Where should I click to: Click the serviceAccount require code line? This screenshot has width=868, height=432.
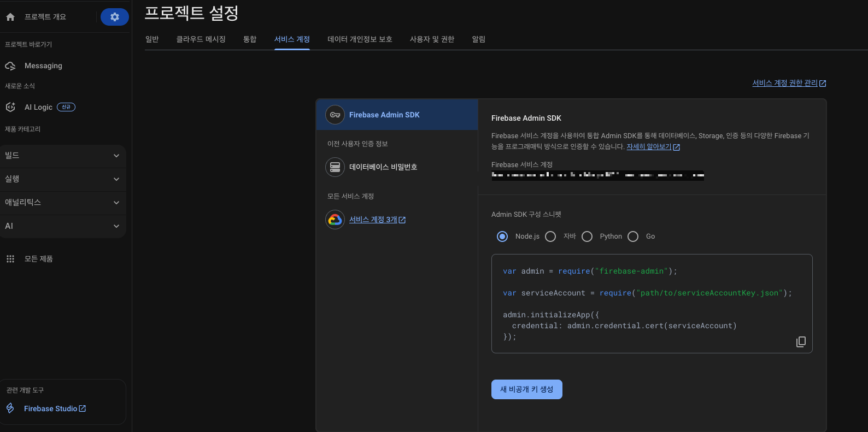click(647, 293)
